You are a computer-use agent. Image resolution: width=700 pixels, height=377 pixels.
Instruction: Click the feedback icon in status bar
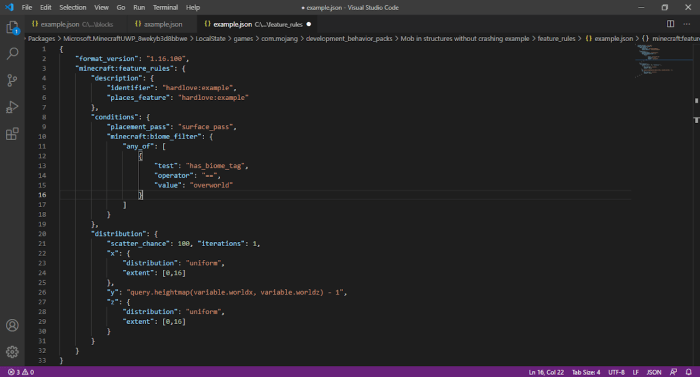pos(673,372)
